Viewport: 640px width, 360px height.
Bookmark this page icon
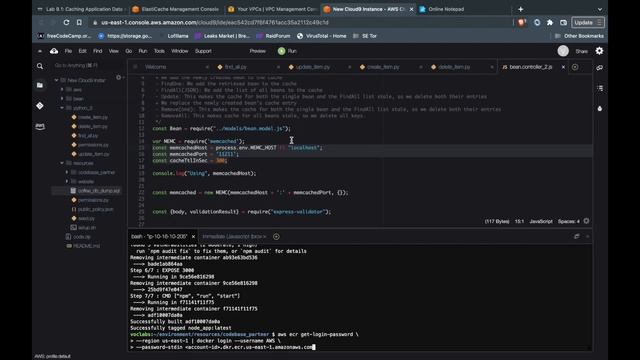79,23
